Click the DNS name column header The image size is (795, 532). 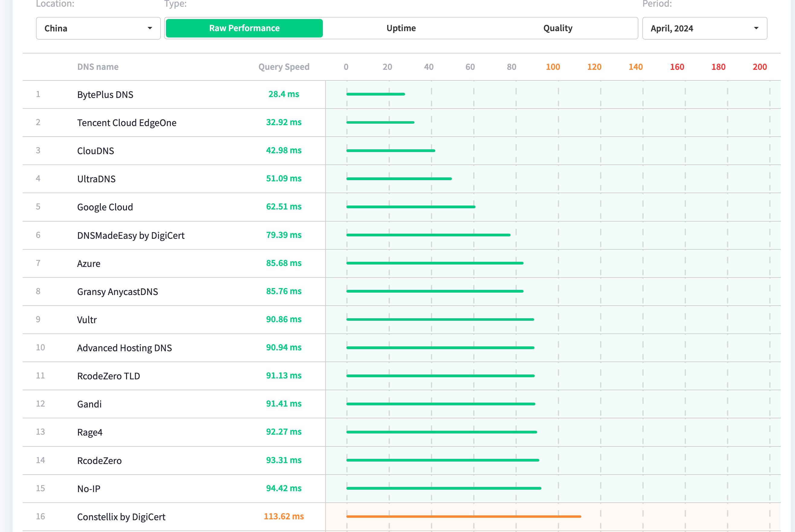click(x=98, y=67)
